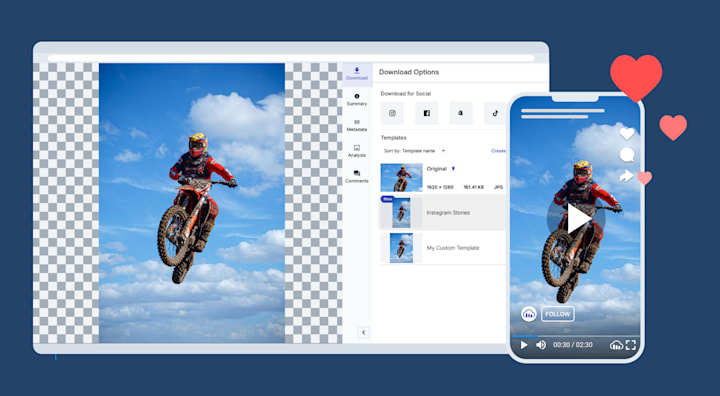Open the Summary sidebar tab
This screenshot has height=396, width=720.
[x=357, y=99]
